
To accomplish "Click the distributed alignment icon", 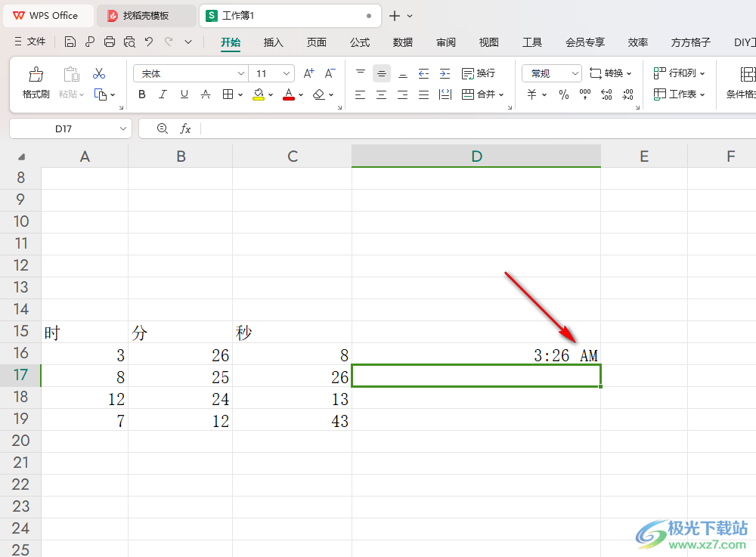I will 445,94.
